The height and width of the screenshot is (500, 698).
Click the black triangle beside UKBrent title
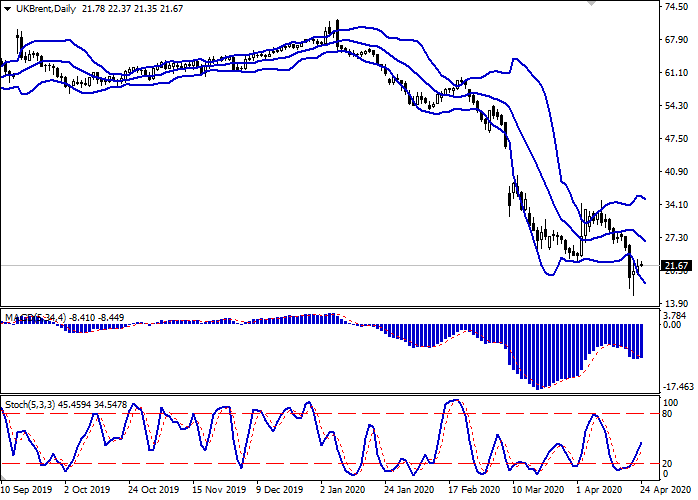(7, 9)
